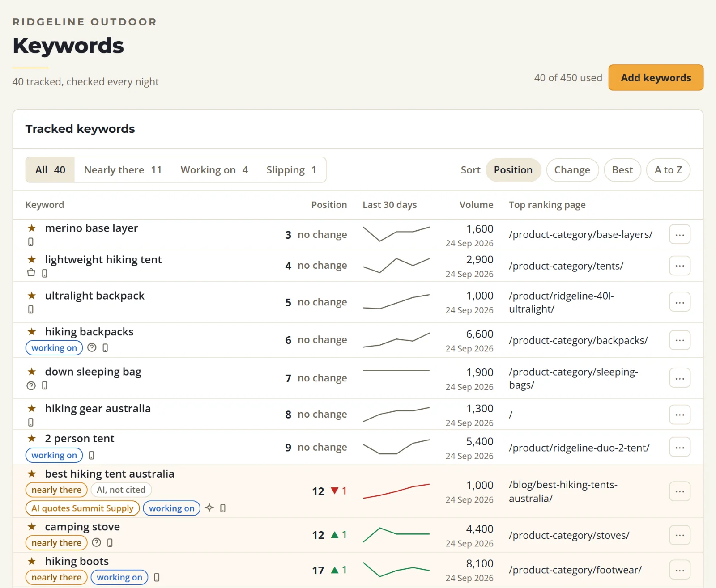
Task: Click mobile icon in 2 person tent row
Action: point(91,455)
